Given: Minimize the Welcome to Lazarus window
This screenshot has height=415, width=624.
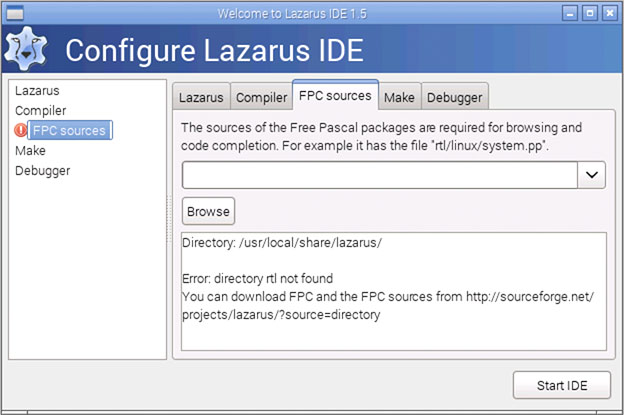Looking at the screenshot, I should (x=570, y=14).
